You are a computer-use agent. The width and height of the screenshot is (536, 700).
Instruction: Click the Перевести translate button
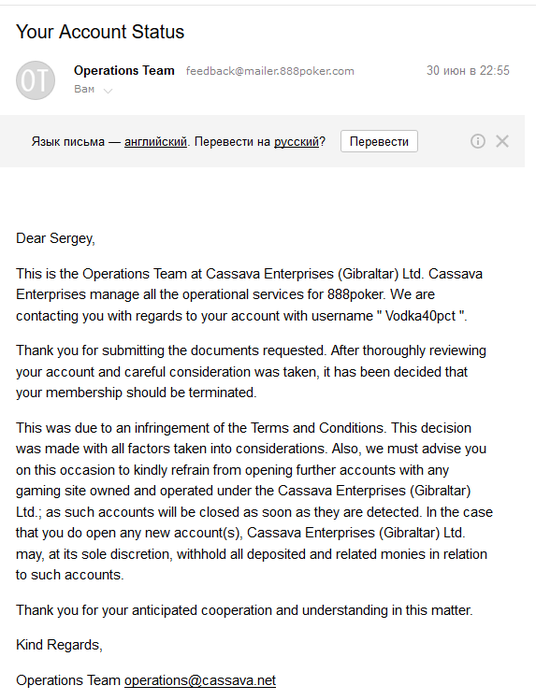tap(379, 142)
